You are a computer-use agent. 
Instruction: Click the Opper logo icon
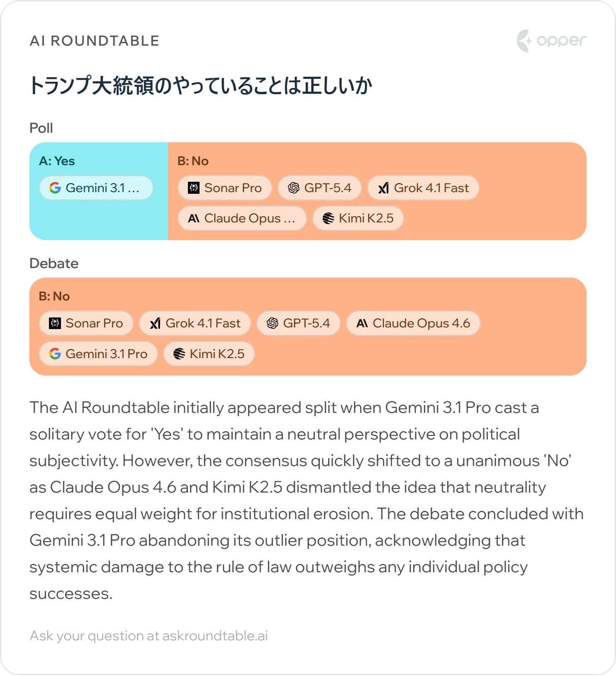click(524, 41)
